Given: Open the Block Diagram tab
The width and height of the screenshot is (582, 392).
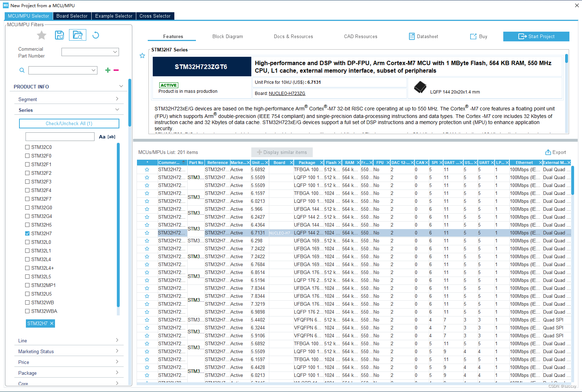Looking at the screenshot, I should coord(228,36).
